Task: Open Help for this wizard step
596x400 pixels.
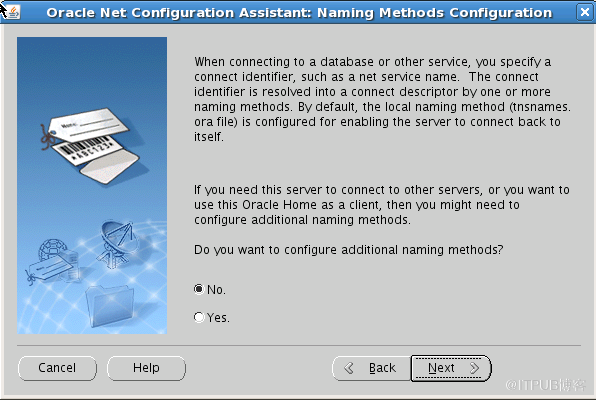Action: pos(146,368)
